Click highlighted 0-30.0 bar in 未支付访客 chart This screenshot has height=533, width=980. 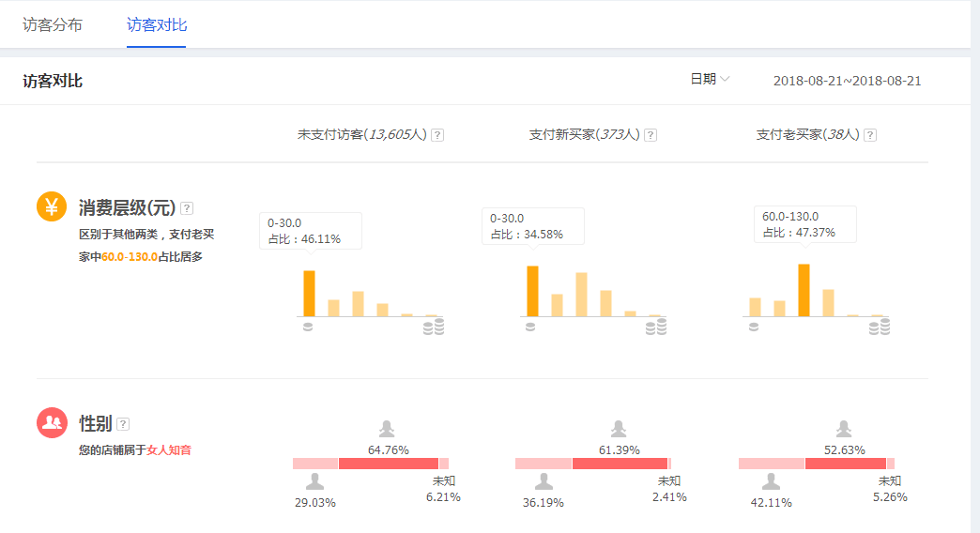(309, 293)
